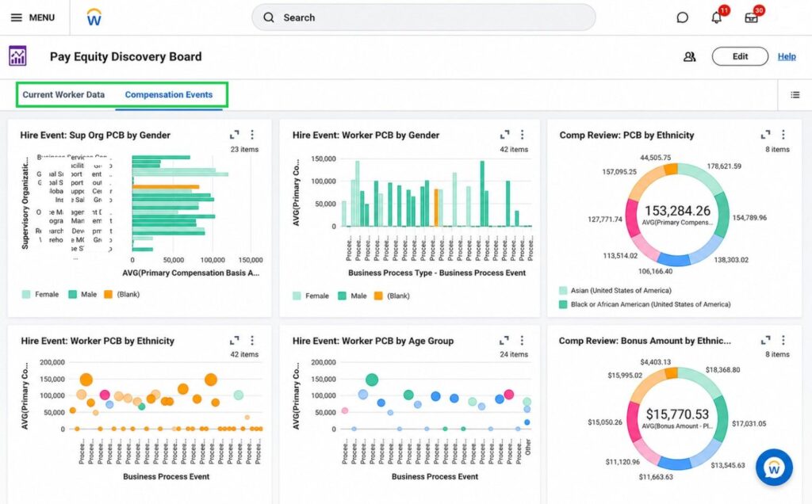Click the 'Other' axis label in Age Group chart

click(x=527, y=446)
